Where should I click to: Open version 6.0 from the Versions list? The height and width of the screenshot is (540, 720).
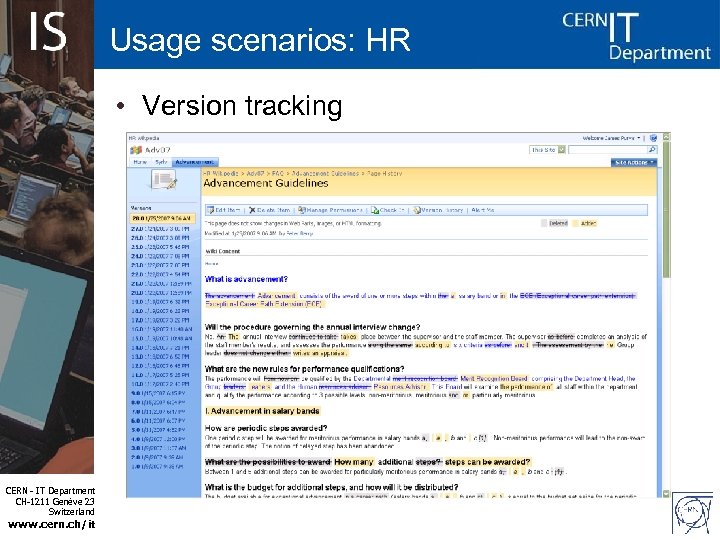(x=159, y=421)
